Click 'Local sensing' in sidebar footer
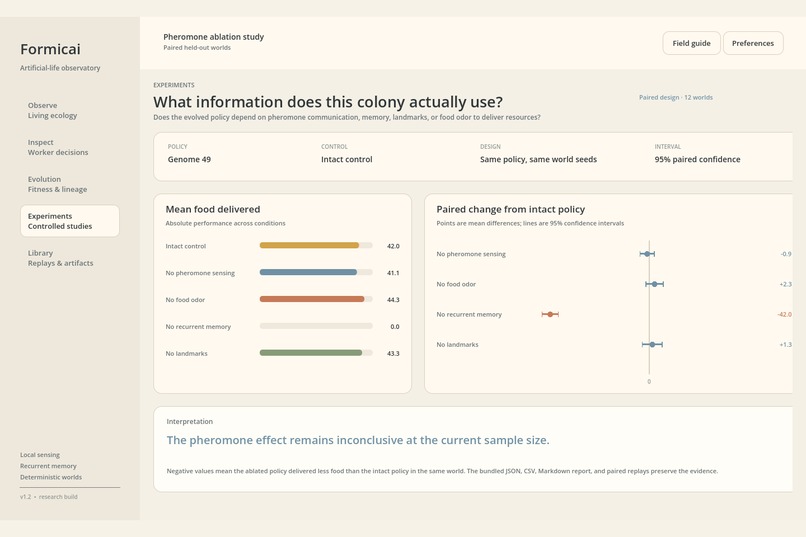The width and height of the screenshot is (806, 537). (x=40, y=455)
